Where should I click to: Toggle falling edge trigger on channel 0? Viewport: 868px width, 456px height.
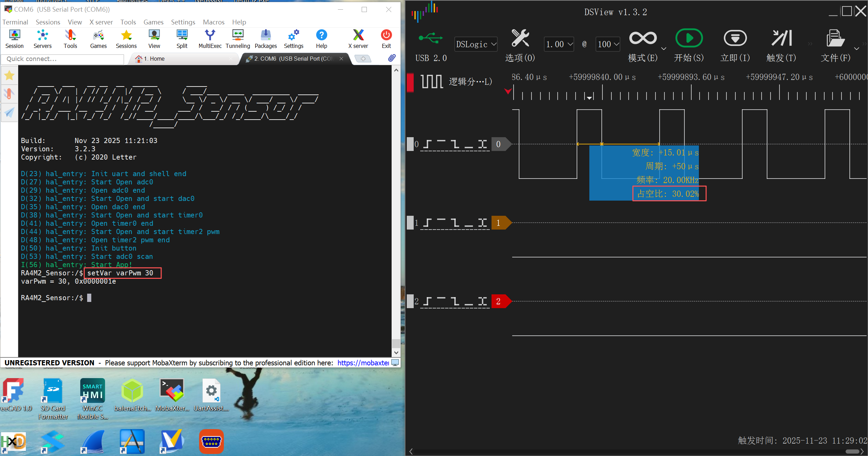(455, 144)
